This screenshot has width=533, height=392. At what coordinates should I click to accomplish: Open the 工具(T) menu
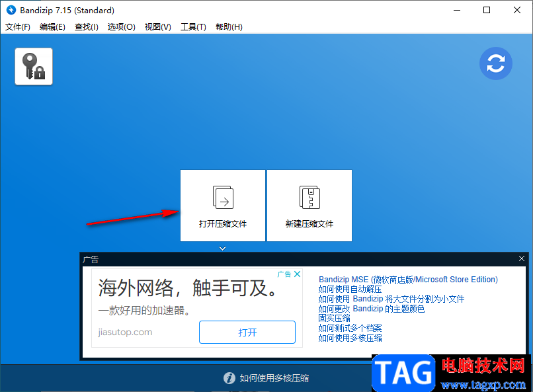click(193, 27)
